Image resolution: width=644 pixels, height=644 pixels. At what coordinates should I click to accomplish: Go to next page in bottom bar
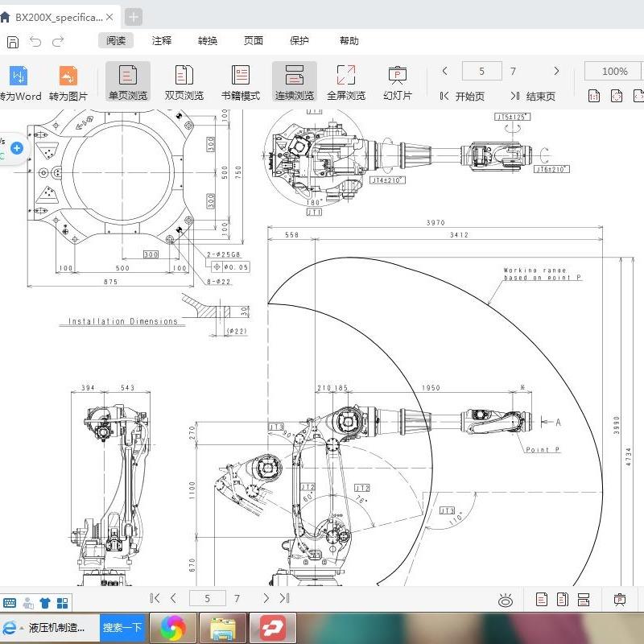coord(266,598)
